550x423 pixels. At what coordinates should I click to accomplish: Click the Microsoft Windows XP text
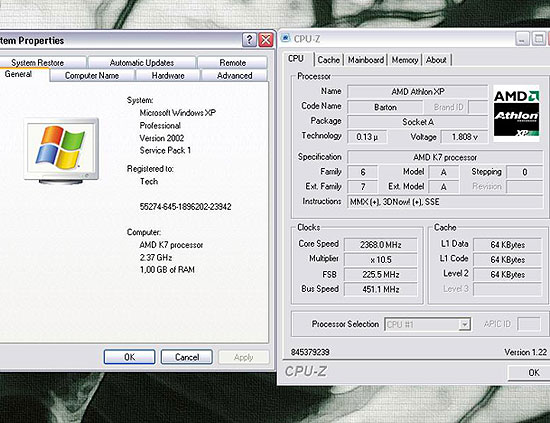(x=177, y=113)
